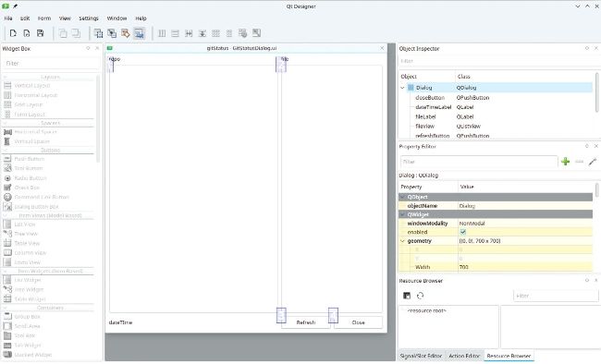Image resolution: width=601 pixels, height=364 pixels.
Task: Click the Width value 700
Action: click(x=525, y=267)
